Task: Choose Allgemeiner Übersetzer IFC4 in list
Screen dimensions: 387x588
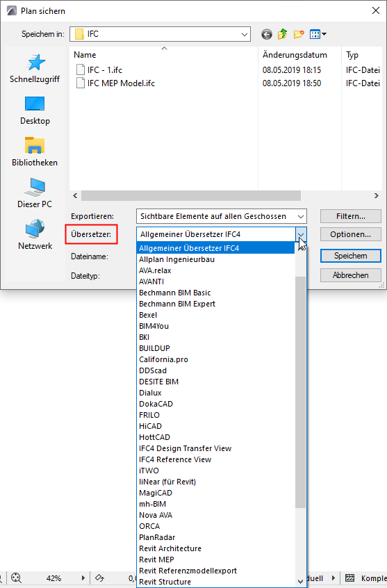Action: click(x=216, y=248)
